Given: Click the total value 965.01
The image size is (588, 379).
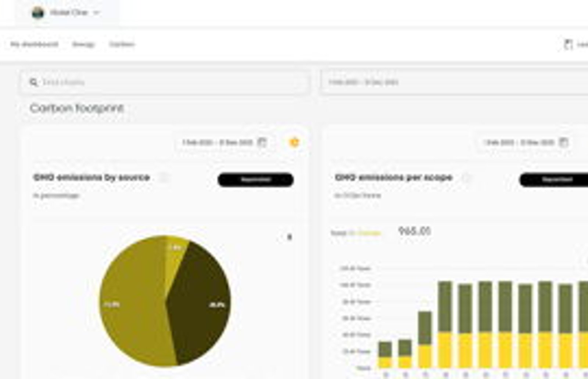Looking at the screenshot, I should click(x=415, y=231).
